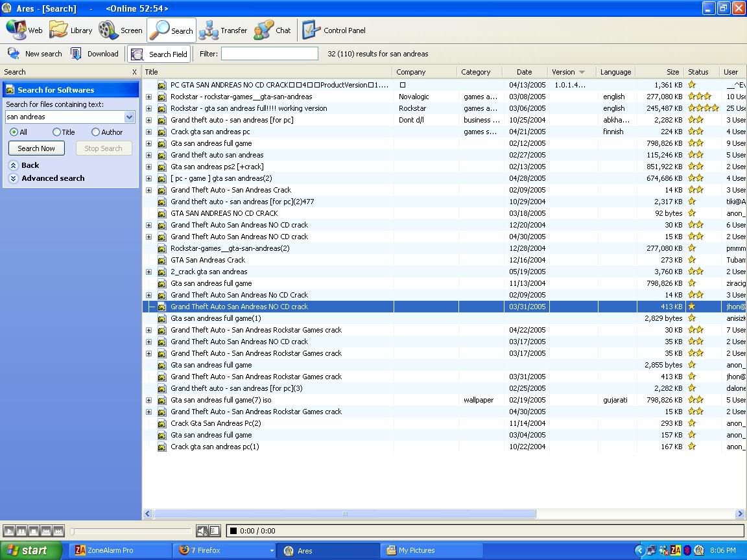Image resolution: width=747 pixels, height=560 pixels.
Task: Select the All radio button
Action: point(14,132)
